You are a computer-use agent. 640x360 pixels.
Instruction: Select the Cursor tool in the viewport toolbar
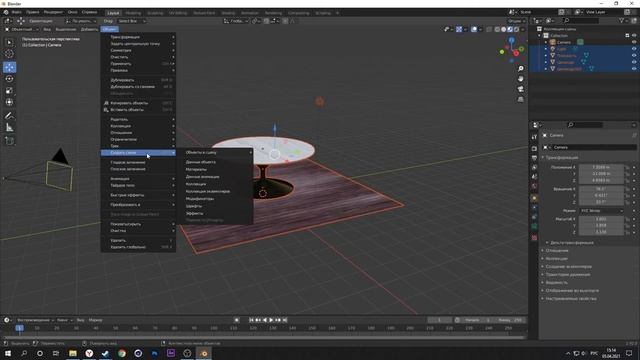(x=9, y=53)
